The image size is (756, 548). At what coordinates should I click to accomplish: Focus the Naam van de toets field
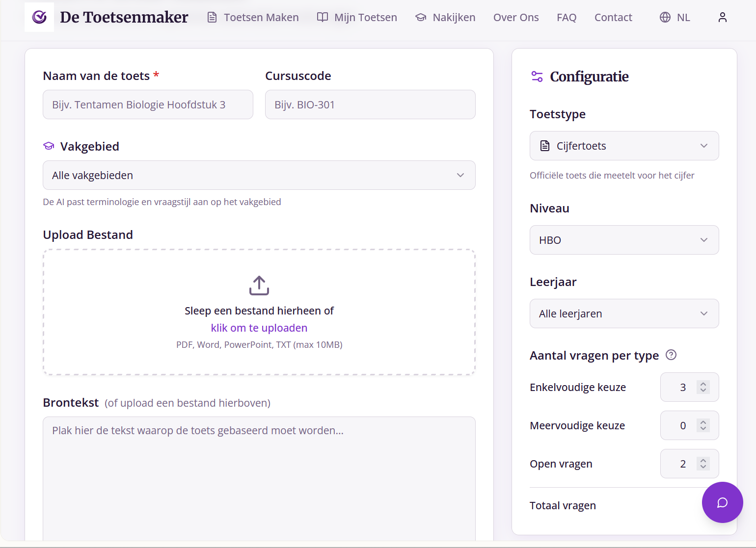tap(148, 104)
